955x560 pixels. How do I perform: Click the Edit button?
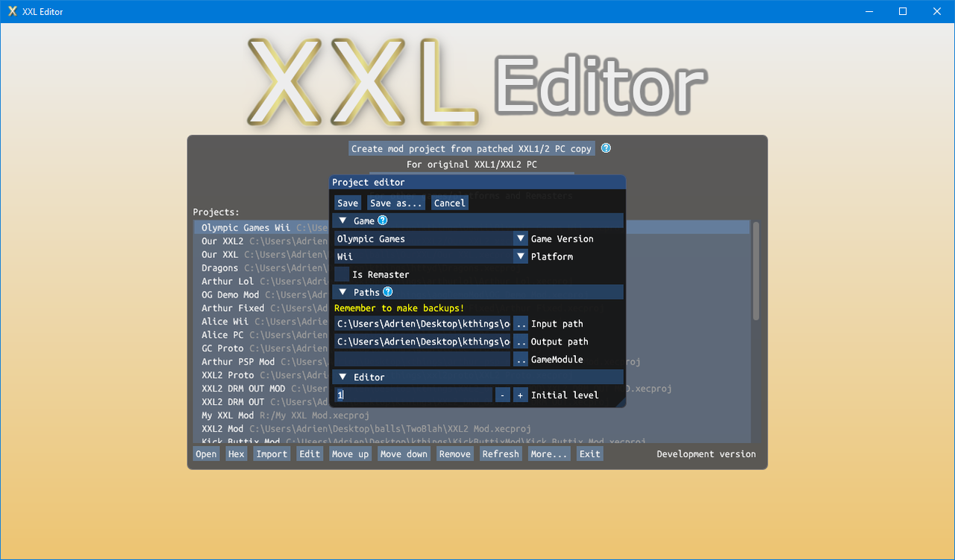310,453
